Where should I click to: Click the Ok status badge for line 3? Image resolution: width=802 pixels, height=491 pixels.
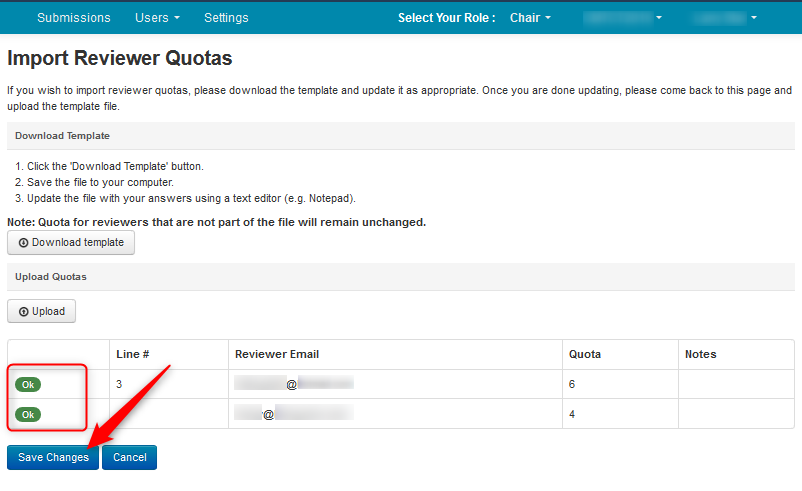28,384
